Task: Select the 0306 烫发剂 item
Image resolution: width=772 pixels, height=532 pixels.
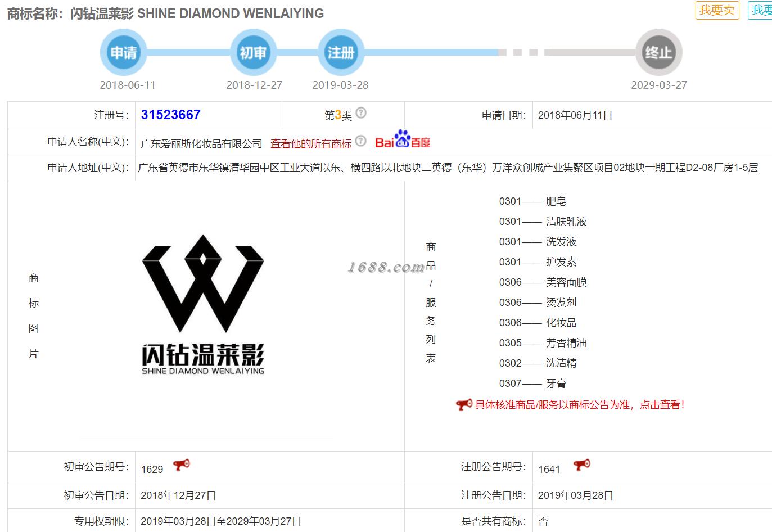Action: [538, 303]
